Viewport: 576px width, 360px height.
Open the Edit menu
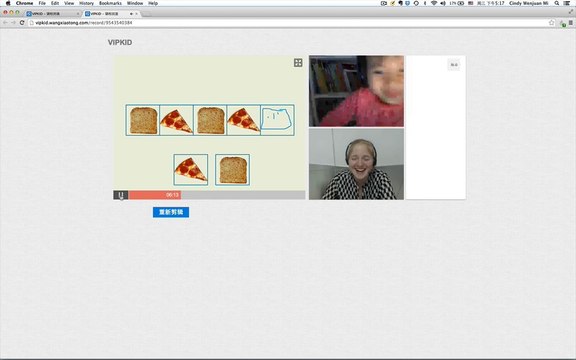pyautogui.click(x=55, y=3)
